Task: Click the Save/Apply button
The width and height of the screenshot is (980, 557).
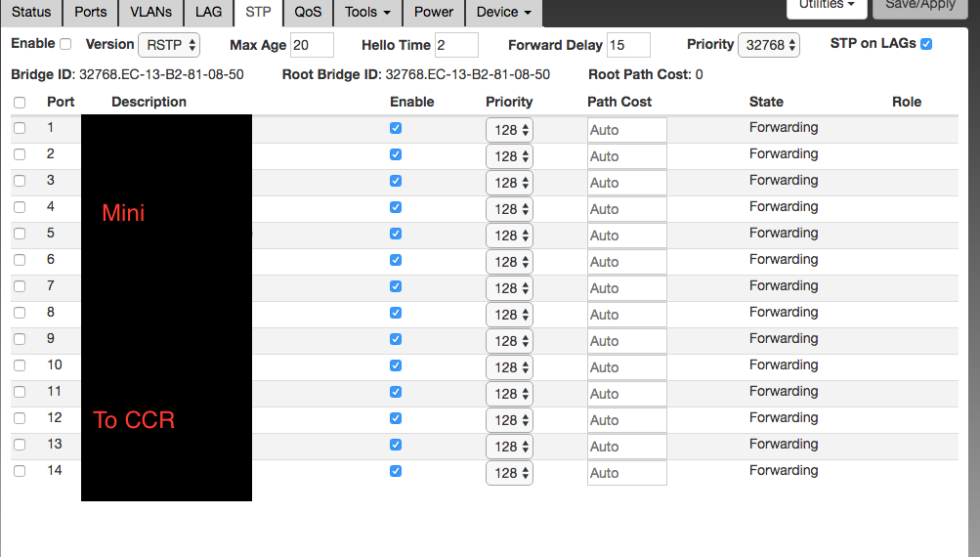Action: point(920,5)
